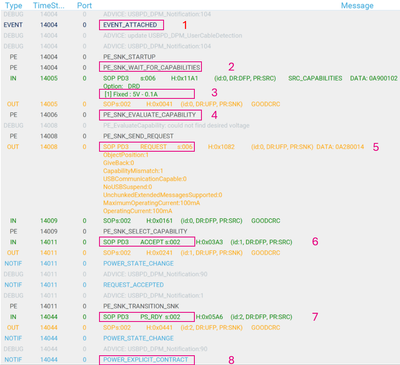Click the Port column header
Screen dimensions: 400x365
click(x=84, y=6)
